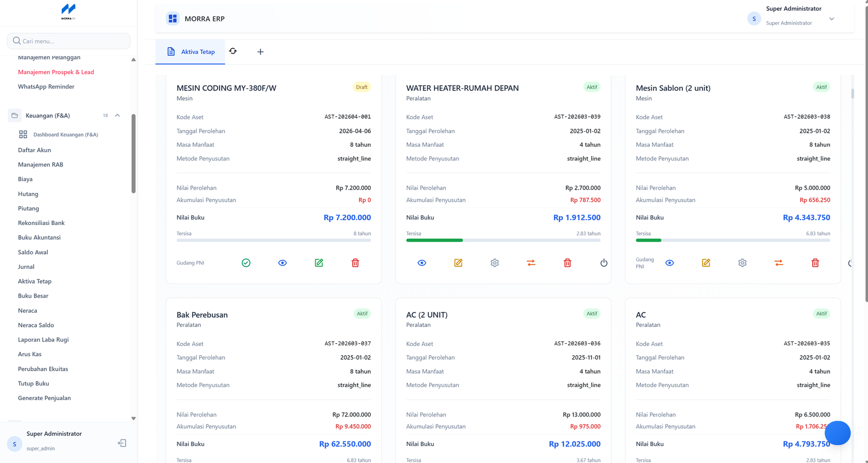
Task: Edit the WATER HEATER-RUMAH DEPAN asset
Action: coord(458,263)
